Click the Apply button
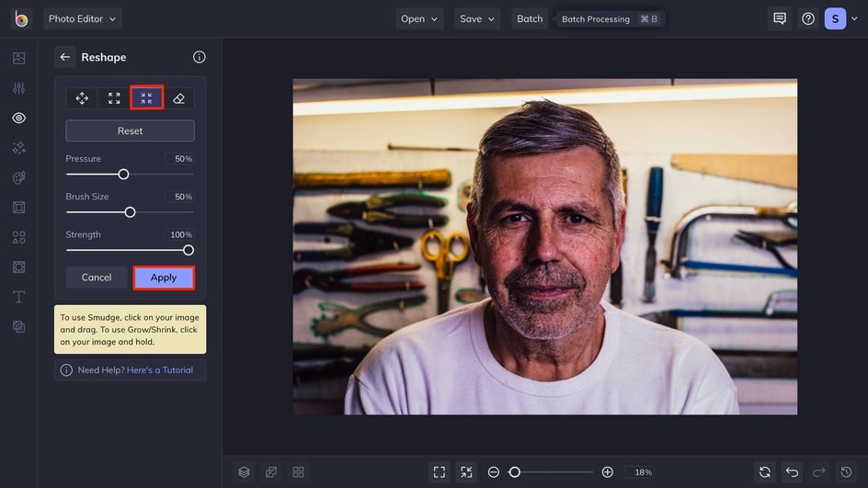Viewport: 868px width, 488px height. [164, 278]
